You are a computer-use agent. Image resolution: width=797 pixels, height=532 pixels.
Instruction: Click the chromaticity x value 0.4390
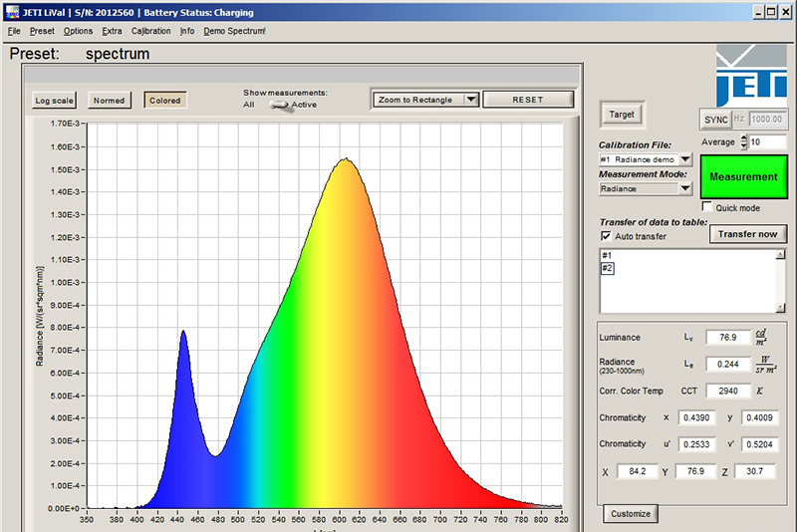pos(696,417)
